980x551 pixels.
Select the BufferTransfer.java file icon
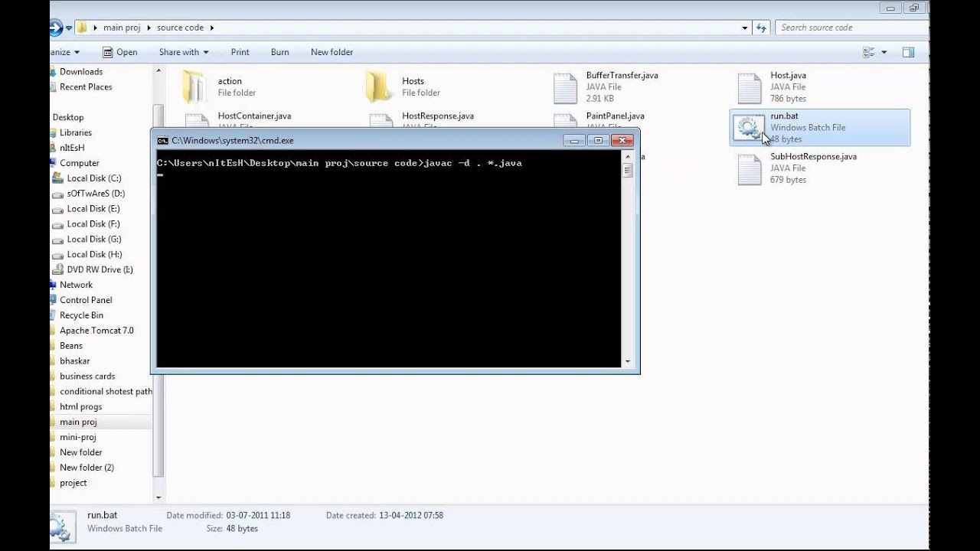point(565,87)
